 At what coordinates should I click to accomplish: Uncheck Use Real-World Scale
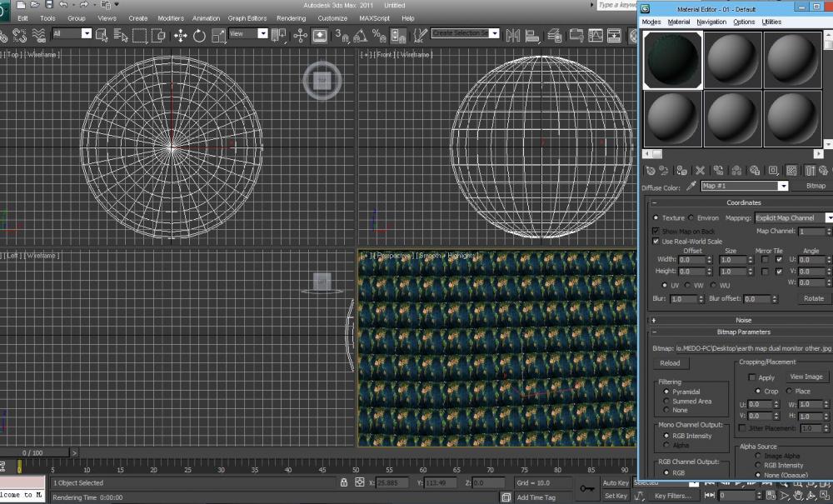656,241
